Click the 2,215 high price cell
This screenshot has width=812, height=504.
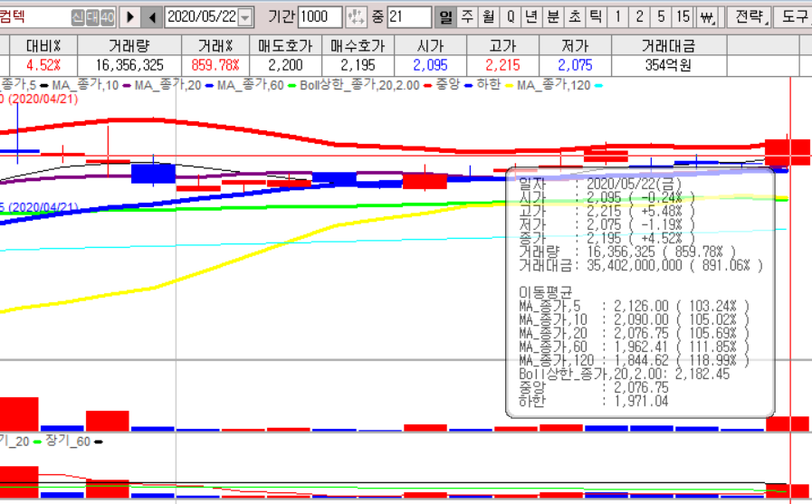(x=502, y=65)
